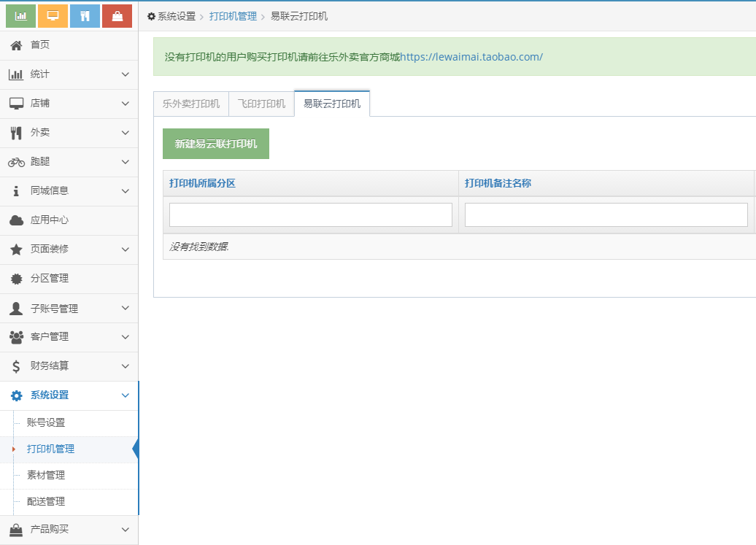Sort by 打印机备注名称 column header
Screen dimensions: 756x545
[x=498, y=183]
